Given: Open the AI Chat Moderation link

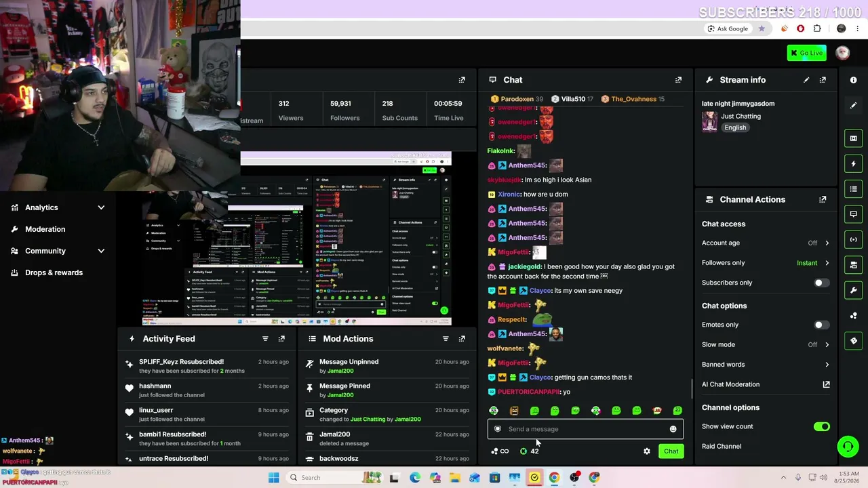Looking at the screenshot, I should coord(827,384).
